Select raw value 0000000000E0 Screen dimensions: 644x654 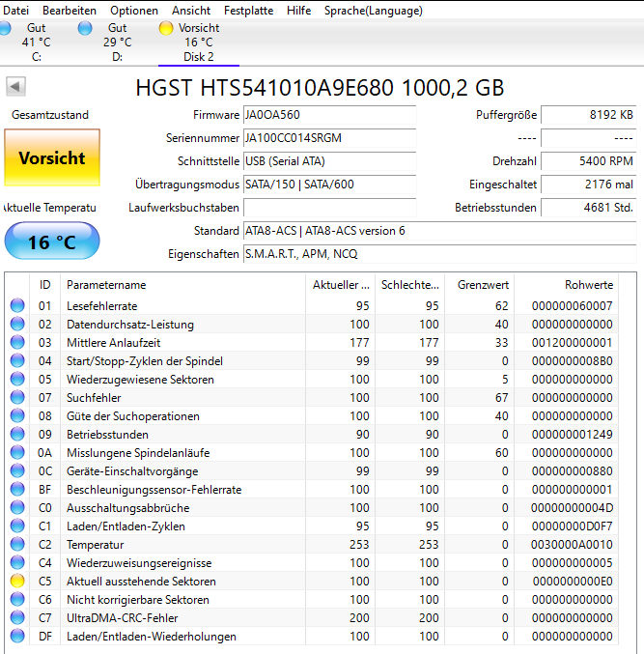pyautogui.click(x=573, y=582)
